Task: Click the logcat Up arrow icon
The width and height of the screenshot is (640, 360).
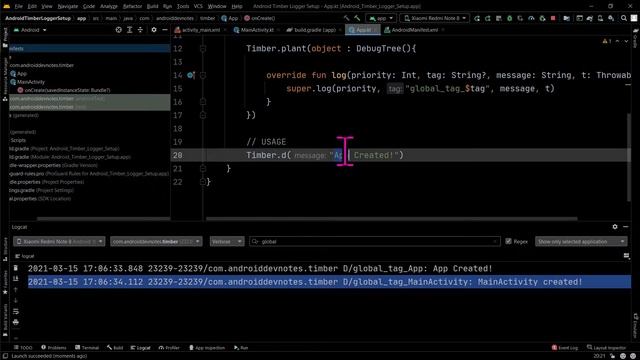Action: [16, 290]
